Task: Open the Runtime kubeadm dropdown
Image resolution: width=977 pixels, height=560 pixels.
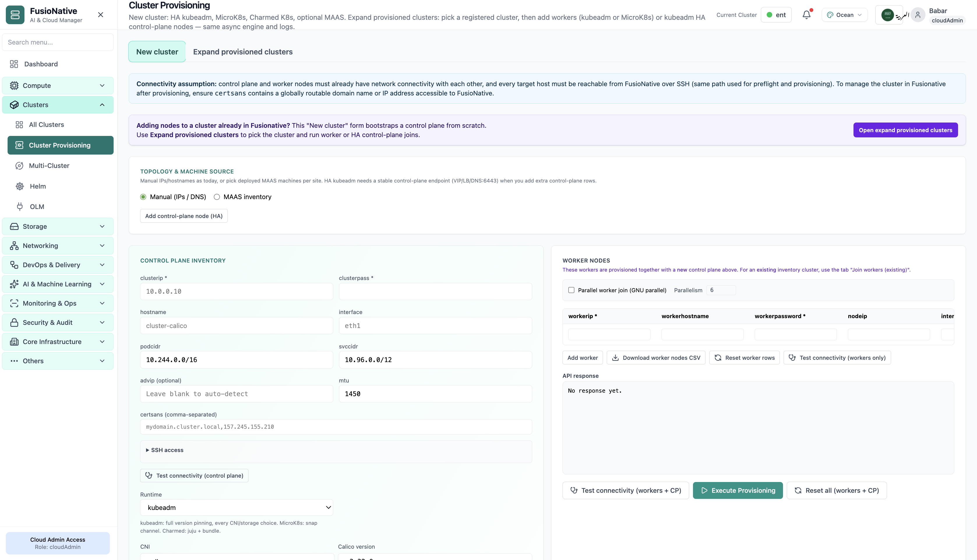Action: pyautogui.click(x=237, y=507)
